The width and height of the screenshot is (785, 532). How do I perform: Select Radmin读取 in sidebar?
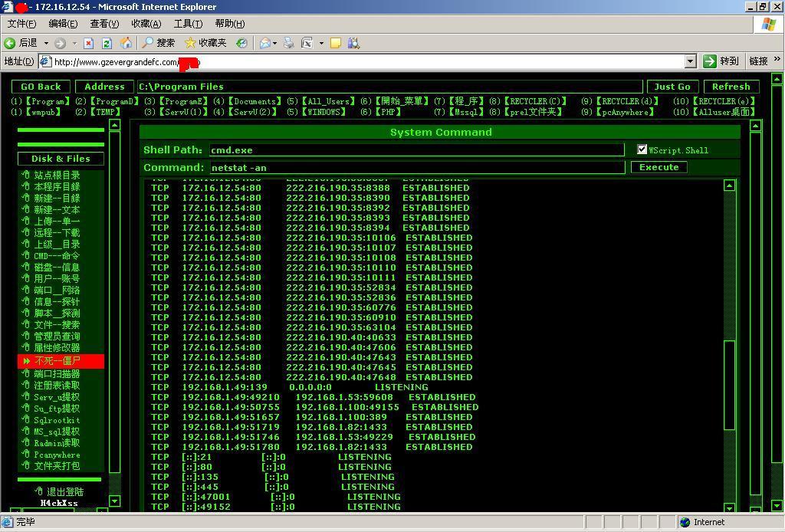(57, 443)
